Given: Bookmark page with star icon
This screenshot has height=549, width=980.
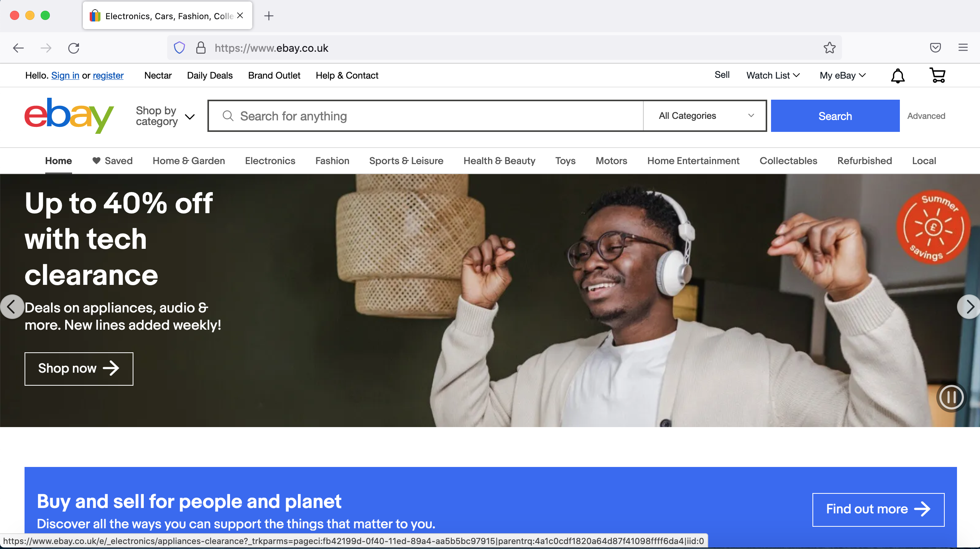Looking at the screenshot, I should 829,48.
